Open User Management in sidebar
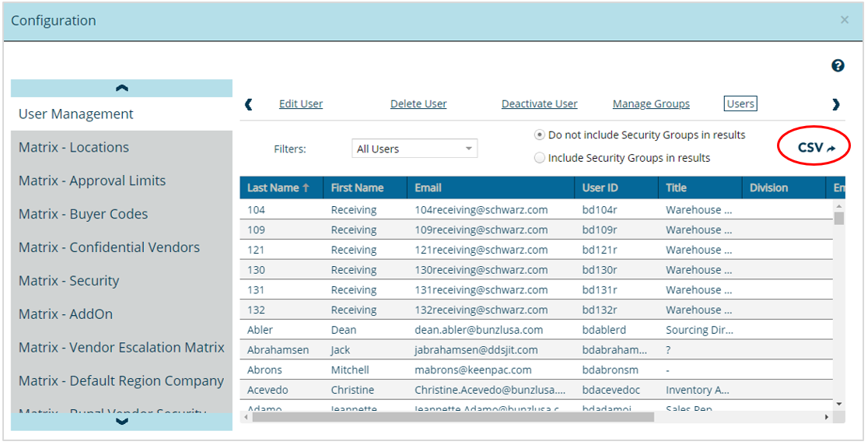 122,114
